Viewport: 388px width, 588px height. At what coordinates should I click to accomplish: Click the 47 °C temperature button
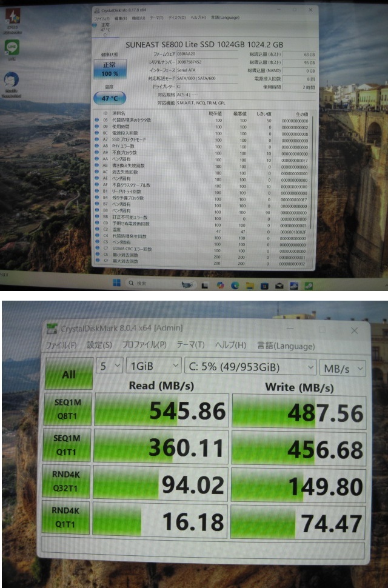click(x=110, y=98)
